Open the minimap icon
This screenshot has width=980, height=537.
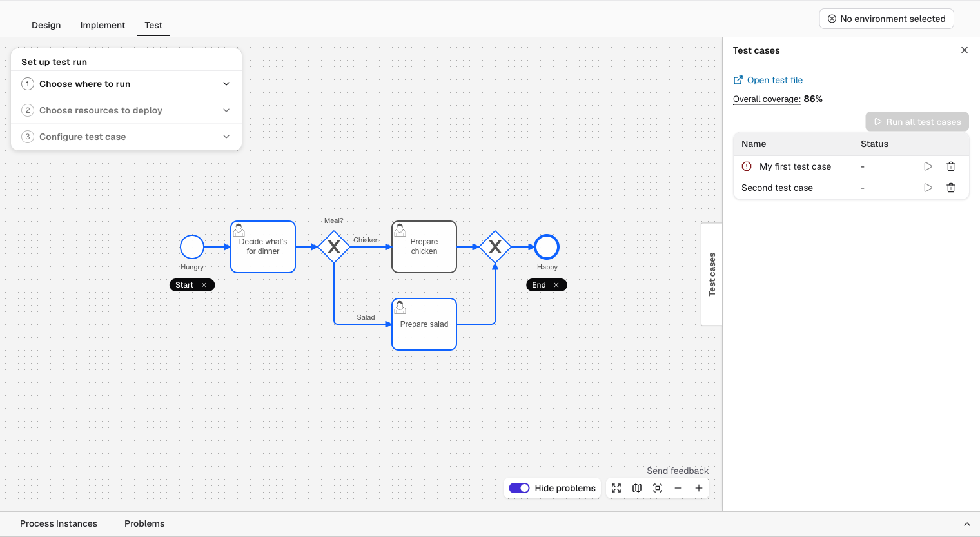[637, 488]
